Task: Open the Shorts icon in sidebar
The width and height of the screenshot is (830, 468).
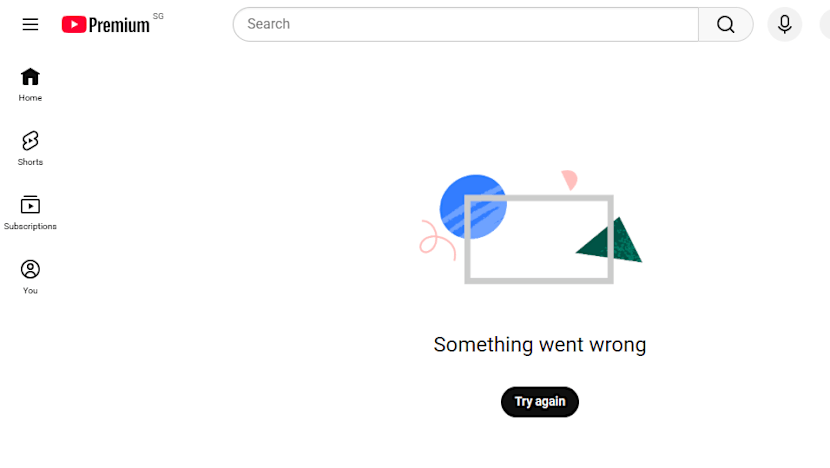Action: (x=30, y=141)
